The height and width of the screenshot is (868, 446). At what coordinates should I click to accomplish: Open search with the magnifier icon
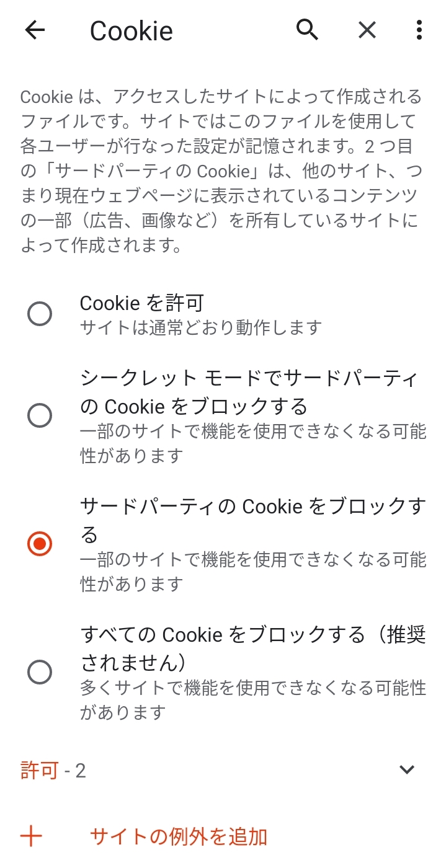307,29
